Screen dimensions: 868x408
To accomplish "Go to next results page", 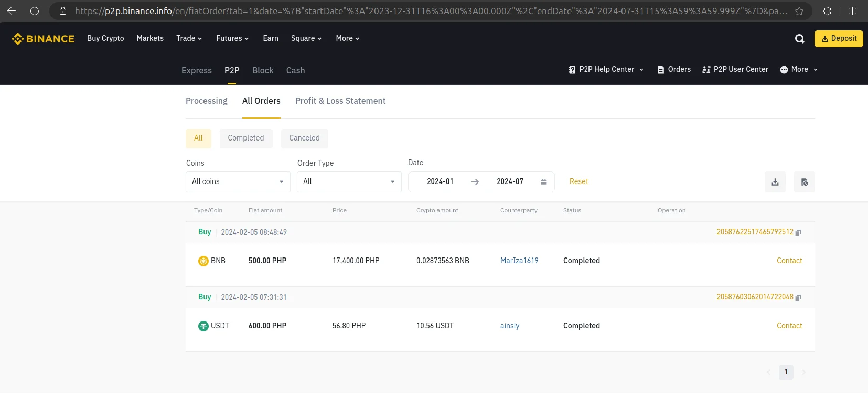I will coord(804,372).
